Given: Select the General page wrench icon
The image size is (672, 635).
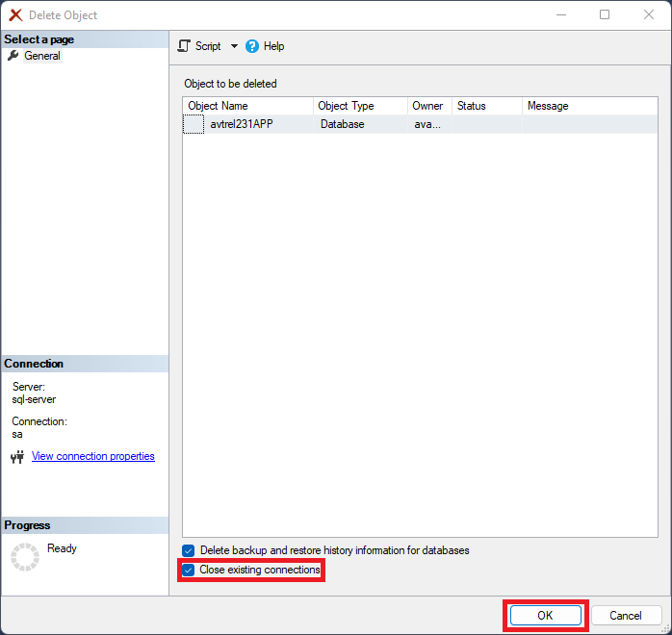Looking at the screenshot, I should (x=13, y=56).
